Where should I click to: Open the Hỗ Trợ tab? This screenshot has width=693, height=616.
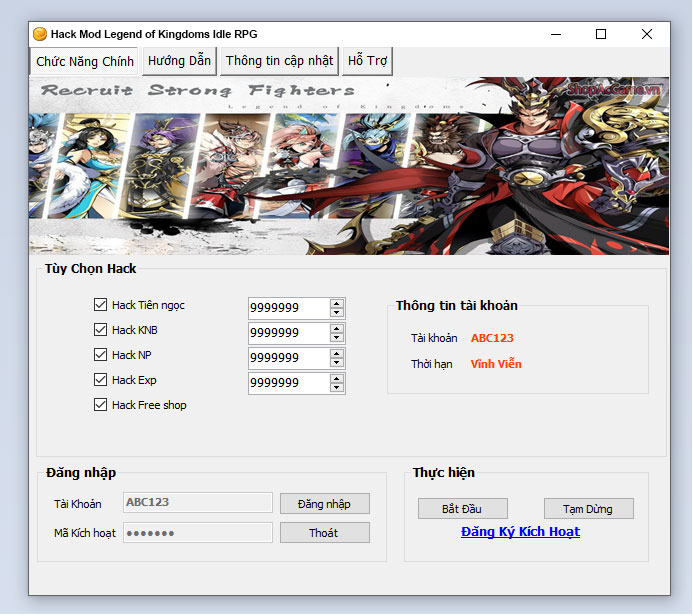coord(367,61)
